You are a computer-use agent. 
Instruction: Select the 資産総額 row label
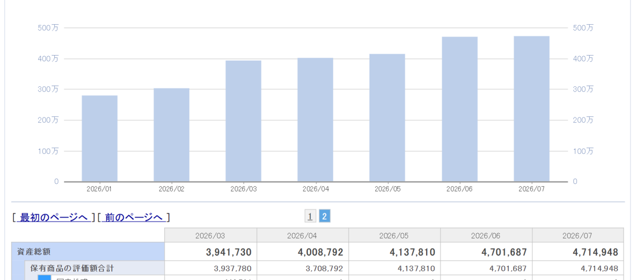[x=33, y=252]
